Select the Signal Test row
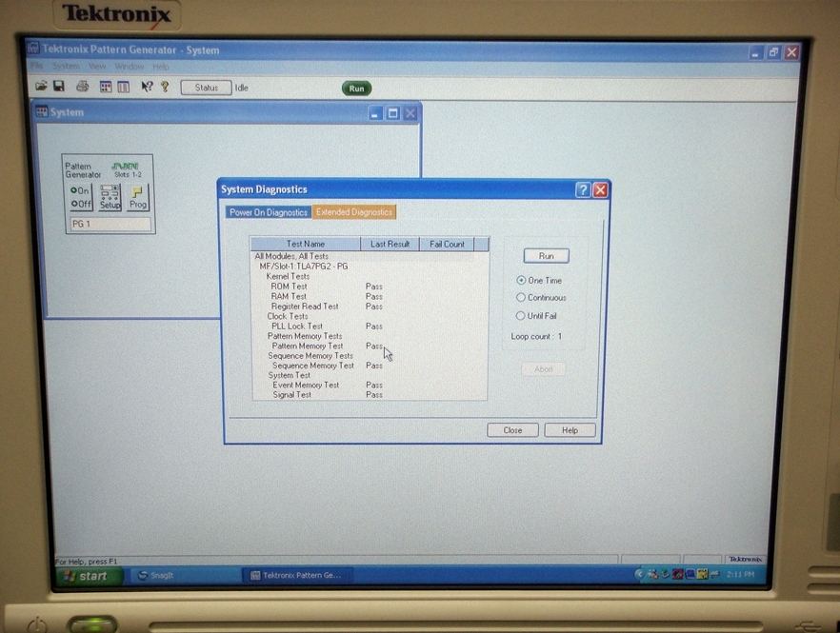840x633 pixels. (370, 395)
